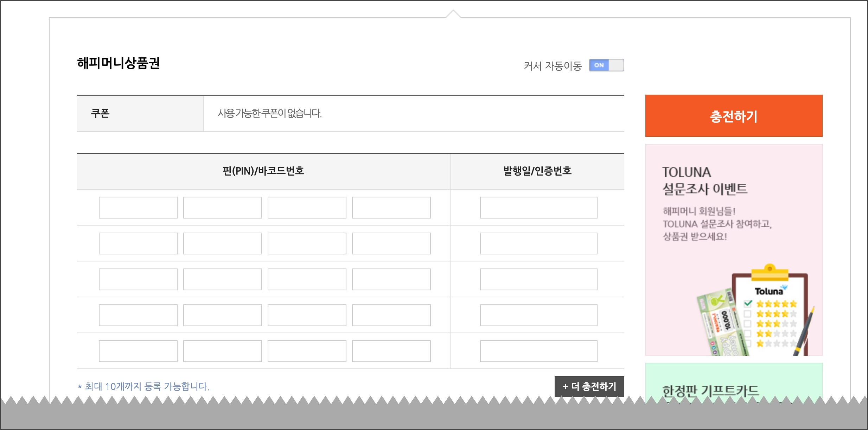
Task: Click 발행일/인증번호 field in row one
Action: tap(538, 208)
